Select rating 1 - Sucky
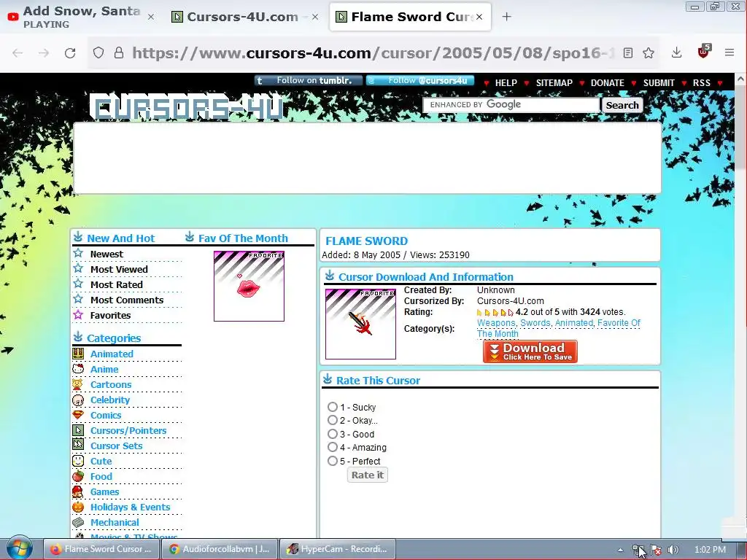The height and width of the screenshot is (560, 747). pyautogui.click(x=333, y=407)
